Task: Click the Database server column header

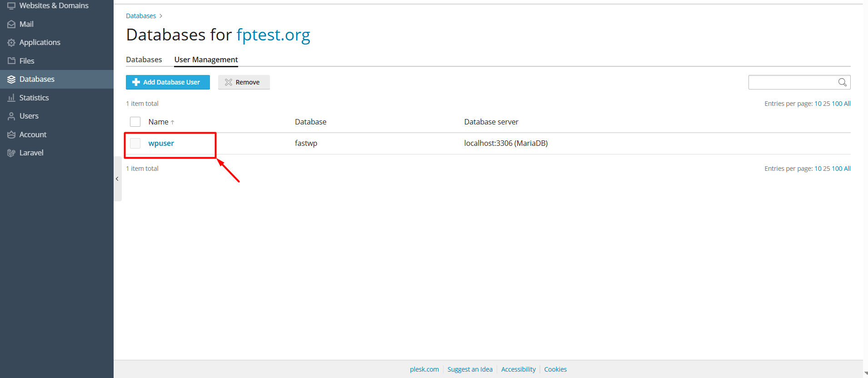Action: pos(491,122)
